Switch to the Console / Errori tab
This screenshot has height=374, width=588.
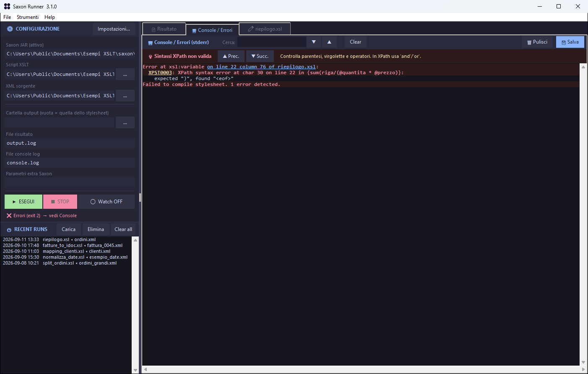(x=212, y=30)
